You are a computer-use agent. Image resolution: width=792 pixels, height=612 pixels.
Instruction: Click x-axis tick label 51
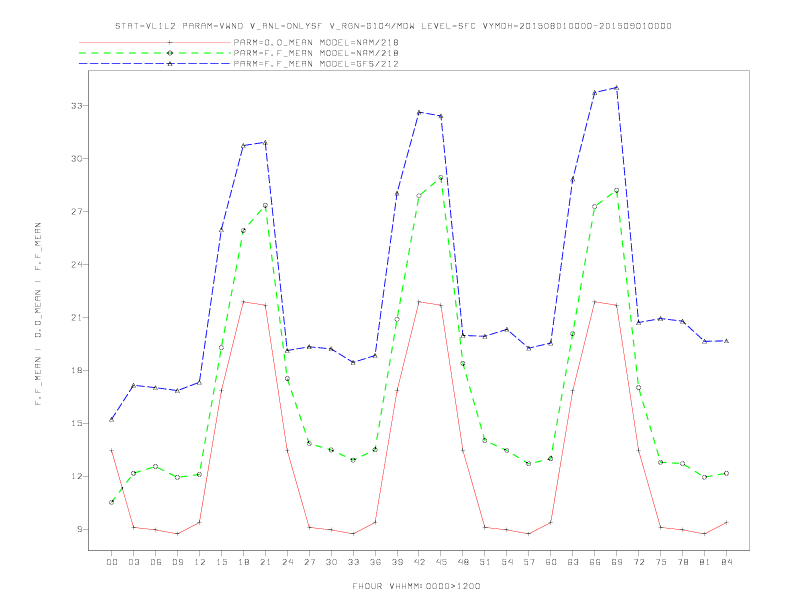(x=485, y=562)
